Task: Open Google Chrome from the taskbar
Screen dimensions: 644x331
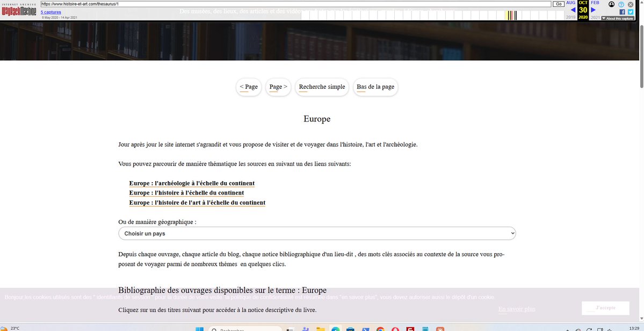Action: click(x=380, y=329)
